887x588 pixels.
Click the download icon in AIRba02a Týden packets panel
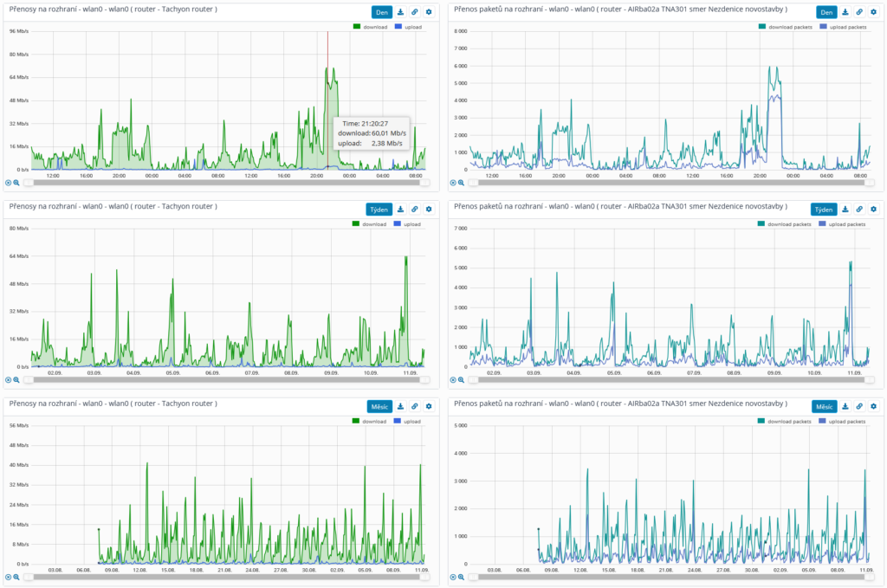(845, 210)
